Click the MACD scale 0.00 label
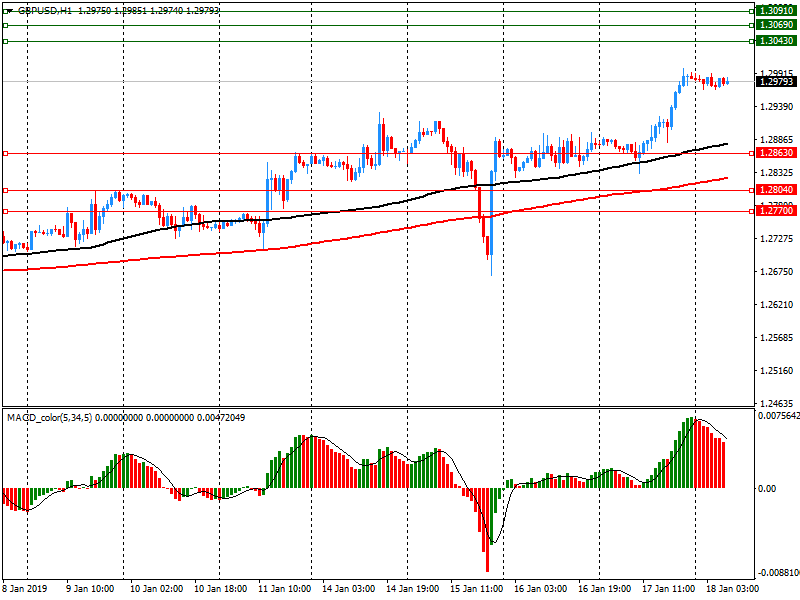800x600 pixels. [766, 488]
